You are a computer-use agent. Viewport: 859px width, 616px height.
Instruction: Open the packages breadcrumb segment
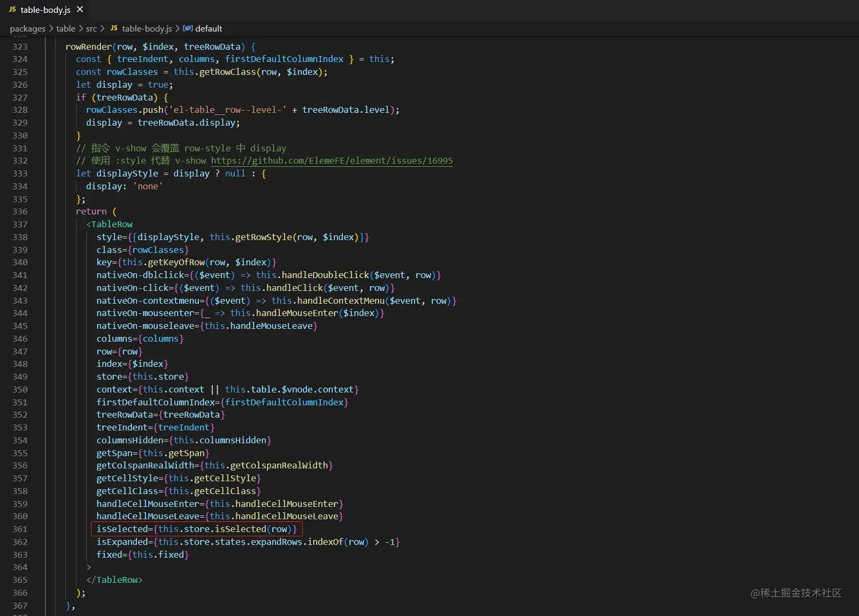coord(28,28)
